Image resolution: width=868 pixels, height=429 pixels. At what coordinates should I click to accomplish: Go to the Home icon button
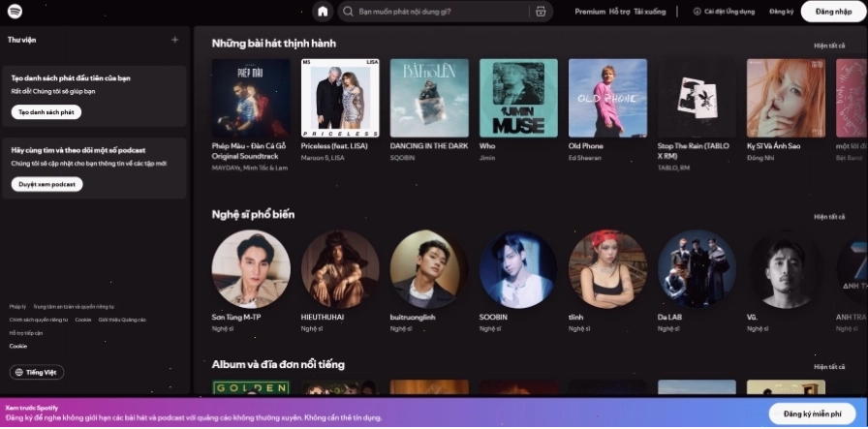(323, 11)
